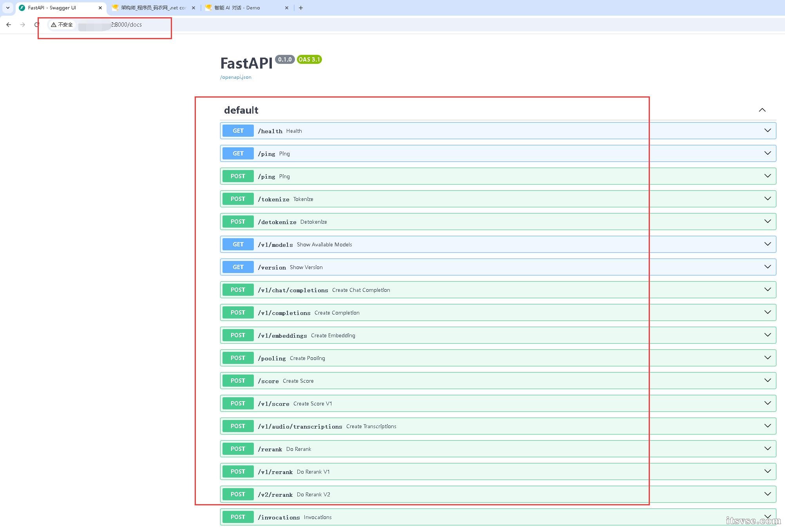Expand the /v1/score endpoint chevron
785x532 pixels.
click(x=768, y=403)
